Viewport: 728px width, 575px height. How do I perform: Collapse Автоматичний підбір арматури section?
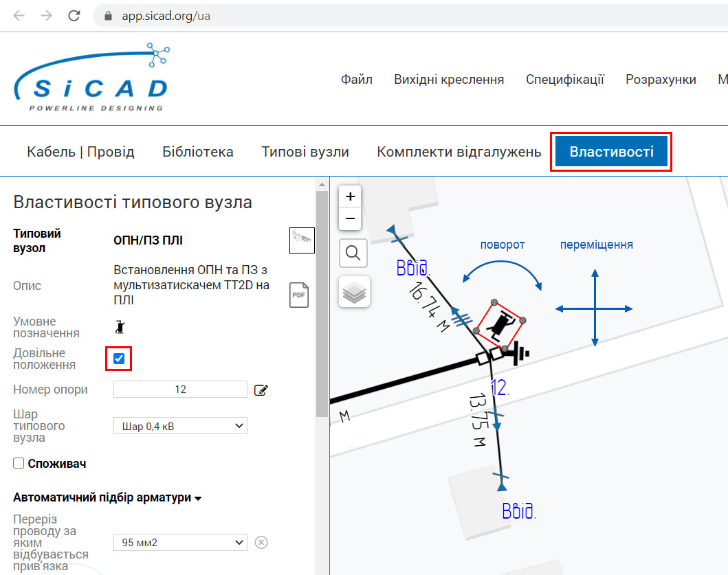click(x=107, y=497)
